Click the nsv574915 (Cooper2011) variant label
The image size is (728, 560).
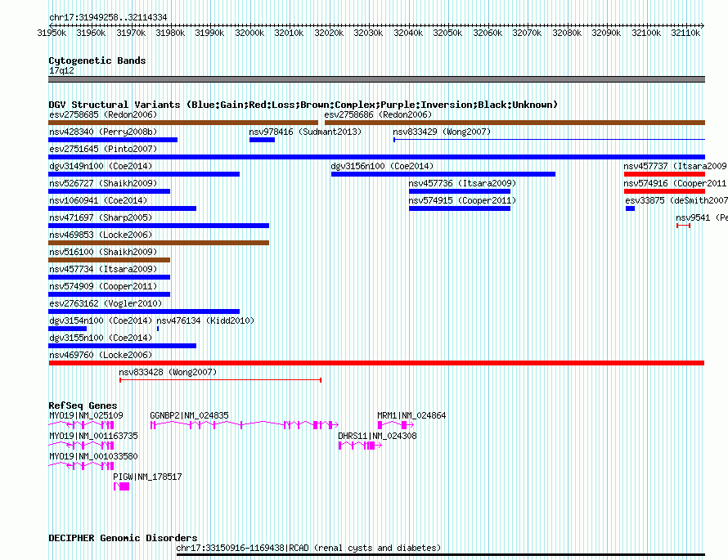(x=462, y=200)
